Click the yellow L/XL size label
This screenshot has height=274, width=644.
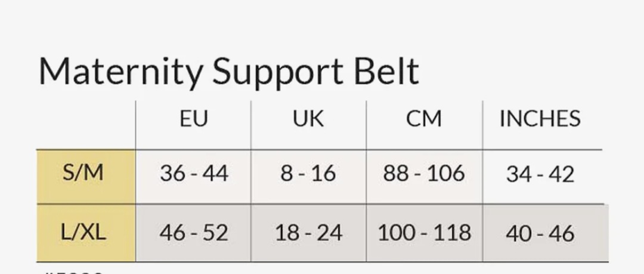[x=83, y=232]
